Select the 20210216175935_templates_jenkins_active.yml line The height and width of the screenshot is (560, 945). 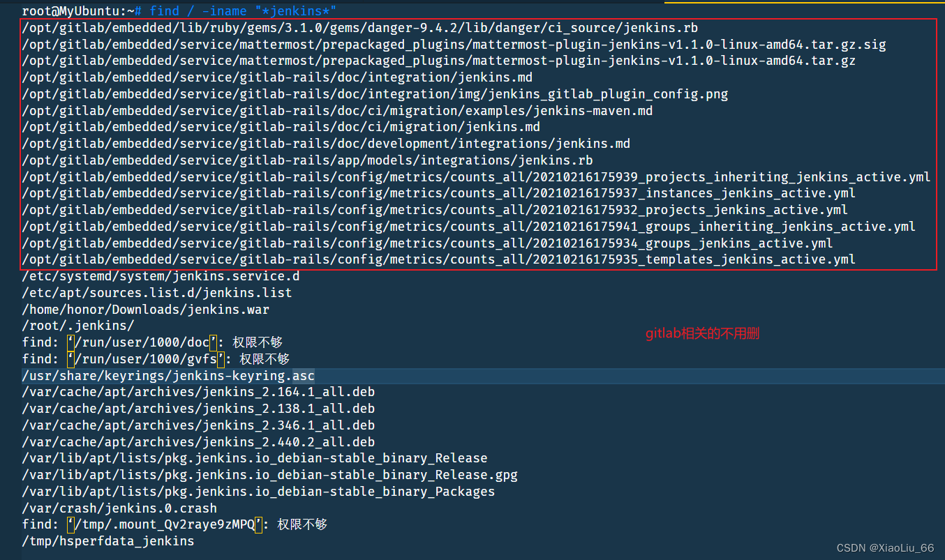439,259
